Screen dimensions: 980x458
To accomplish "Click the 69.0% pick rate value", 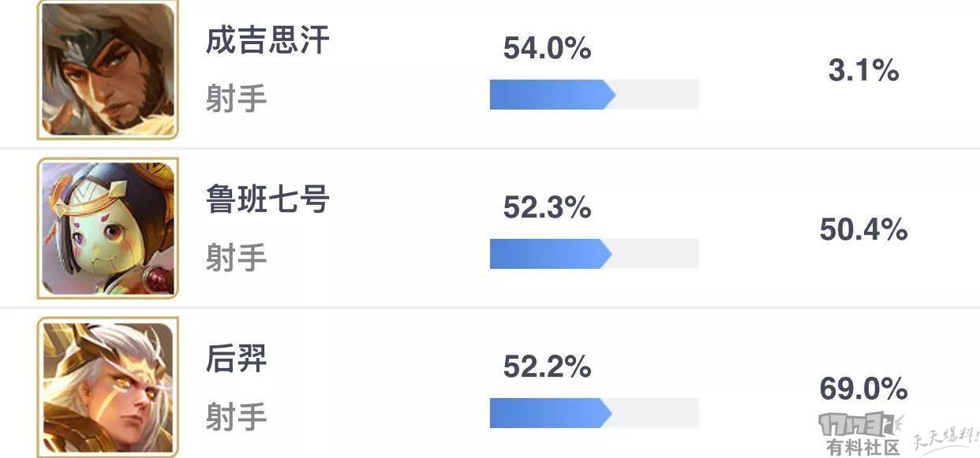I will (x=863, y=388).
